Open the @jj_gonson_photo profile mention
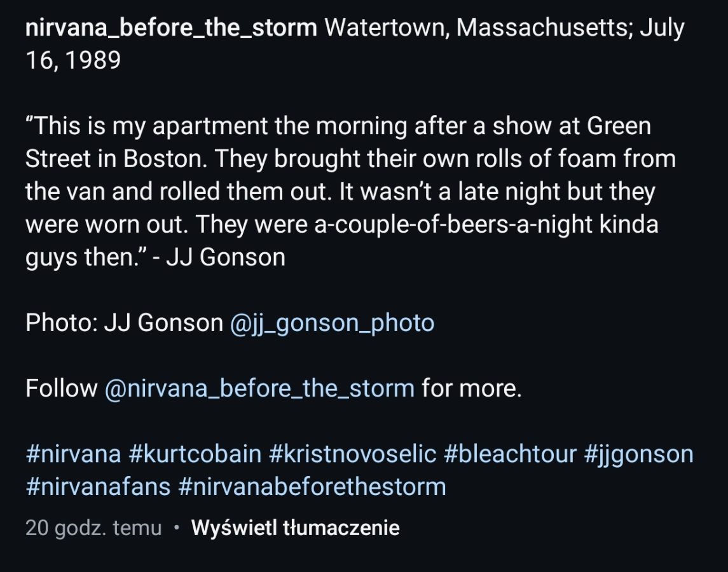The width and height of the screenshot is (728, 572). [332, 323]
